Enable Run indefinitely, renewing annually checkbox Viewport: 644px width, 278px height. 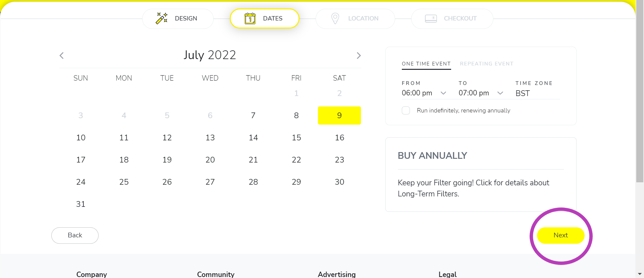coord(406,110)
